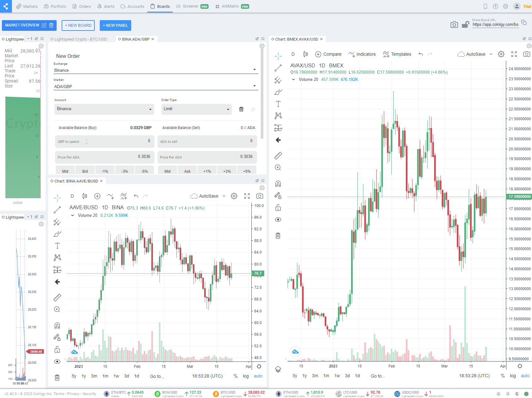Click undo arrow in AVAX/USD chart toolbar

pos(421,54)
